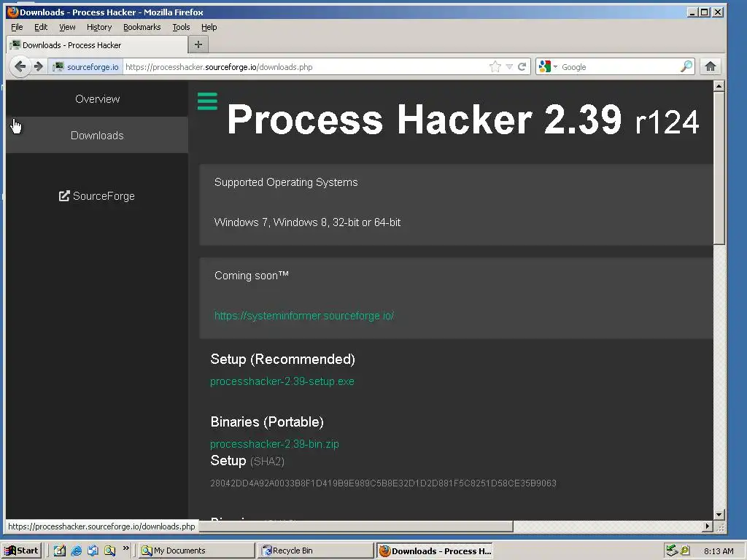
Task: Open the URL history dropdown arrow
Action: 509,66
